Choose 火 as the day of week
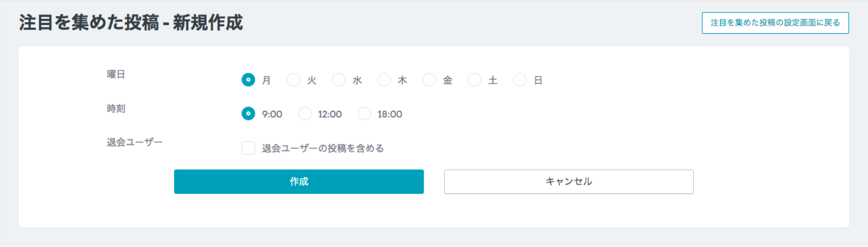This screenshot has width=868, height=247. tap(293, 80)
